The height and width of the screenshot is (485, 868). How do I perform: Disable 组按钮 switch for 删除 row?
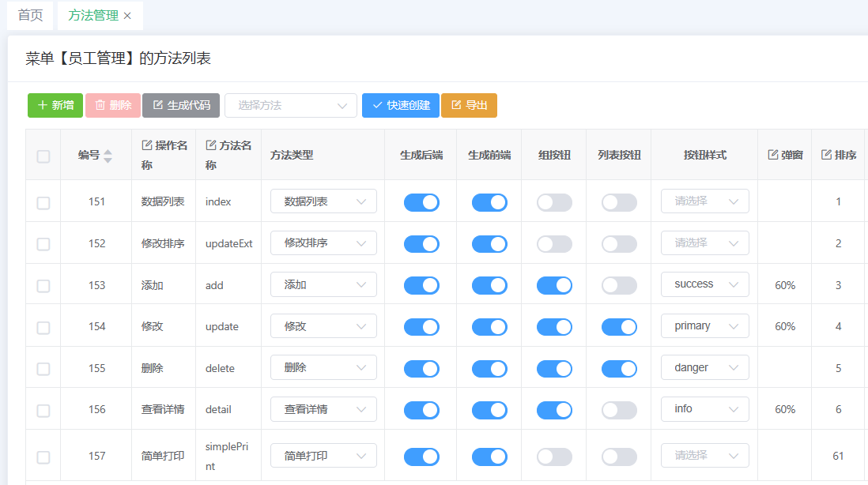click(554, 368)
